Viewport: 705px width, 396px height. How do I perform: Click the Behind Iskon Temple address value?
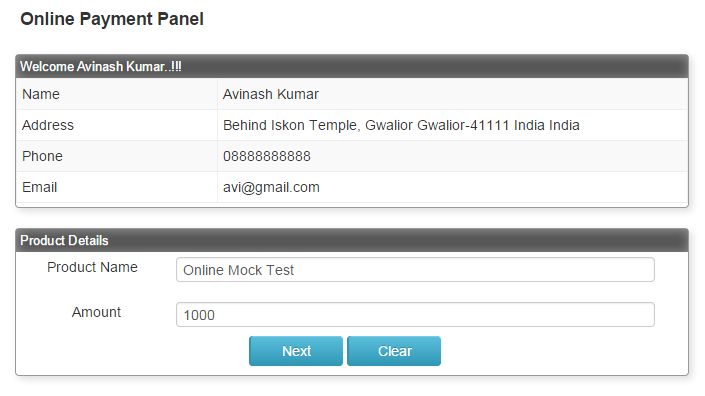click(401, 125)
